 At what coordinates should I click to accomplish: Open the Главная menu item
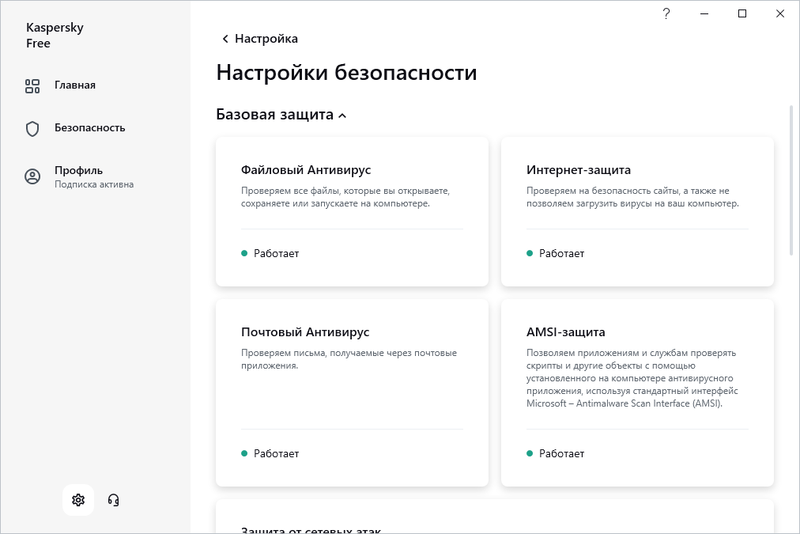coord(75,86)
